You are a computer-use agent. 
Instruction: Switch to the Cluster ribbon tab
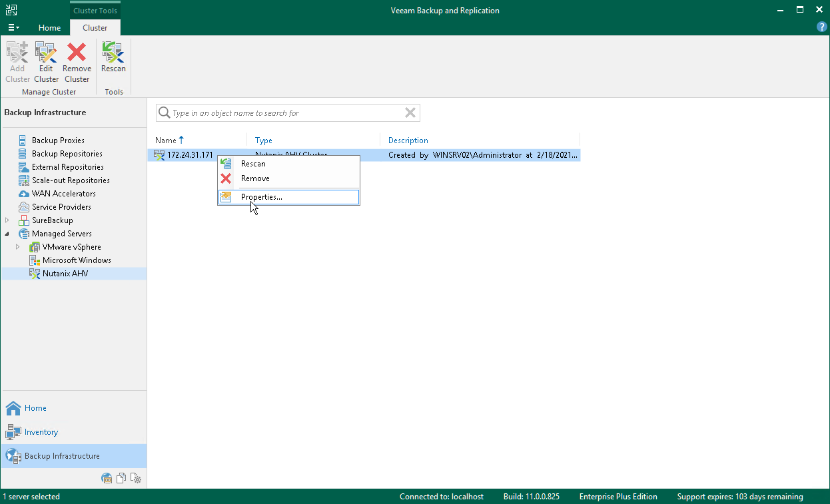[95, 28]
